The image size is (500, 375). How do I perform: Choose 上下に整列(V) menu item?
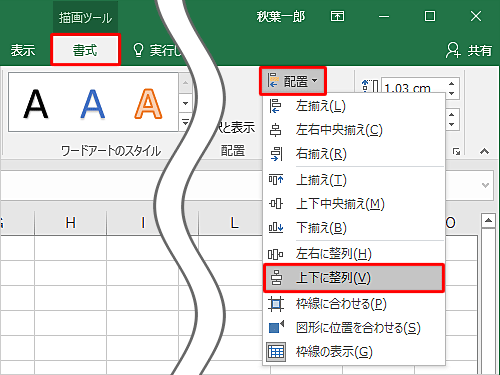(x=354, y=278)
